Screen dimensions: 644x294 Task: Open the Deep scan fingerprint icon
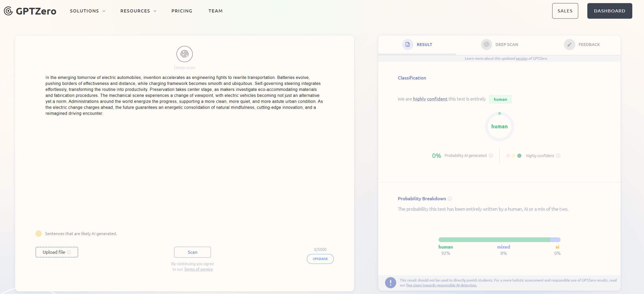(x=185, y=54)
